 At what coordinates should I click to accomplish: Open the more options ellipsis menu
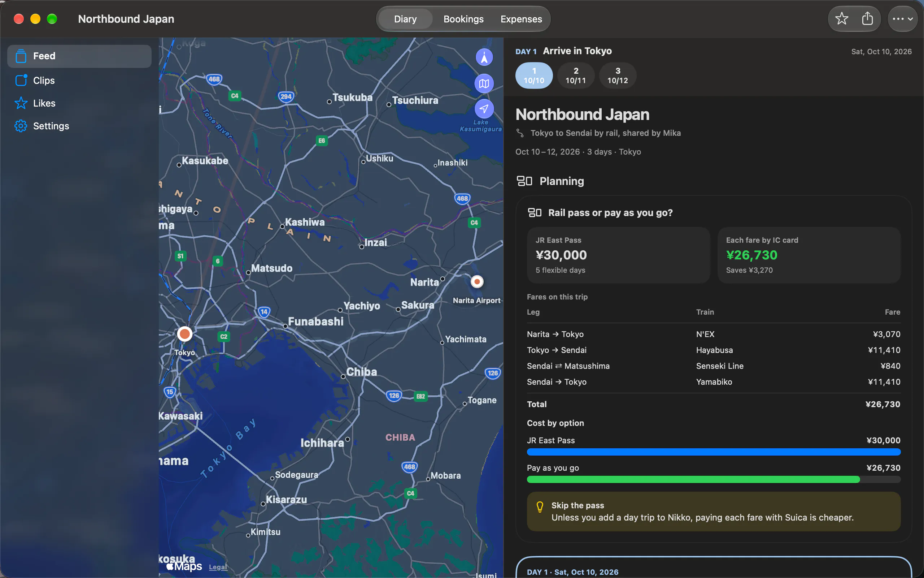[903, 19]
